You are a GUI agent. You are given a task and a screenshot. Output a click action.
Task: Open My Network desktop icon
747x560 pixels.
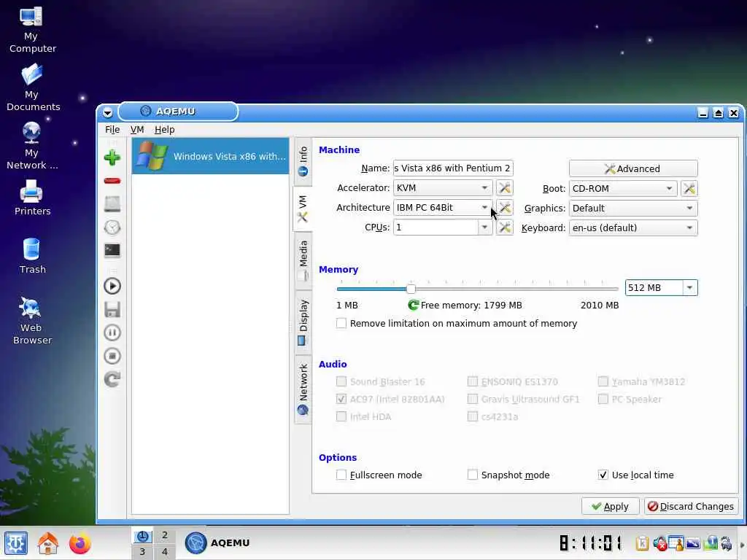tap(32, 146)
